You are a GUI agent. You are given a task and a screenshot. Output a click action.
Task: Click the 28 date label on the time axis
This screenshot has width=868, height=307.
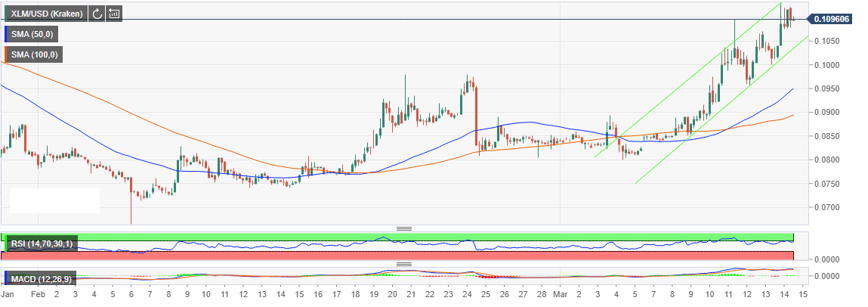pos(542,293)
